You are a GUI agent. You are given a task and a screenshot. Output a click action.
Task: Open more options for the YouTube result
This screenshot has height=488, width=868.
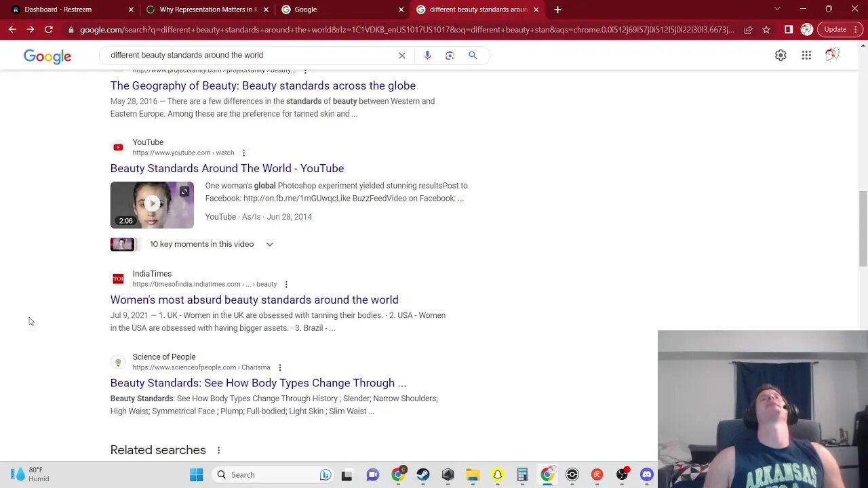pyautogui.click(x=243, y=153)
